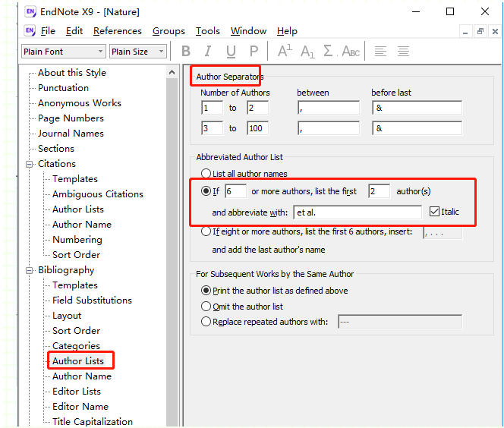Click the replace repeated authors text field
This screenshot has height=428, width=504.
(400, 321)
